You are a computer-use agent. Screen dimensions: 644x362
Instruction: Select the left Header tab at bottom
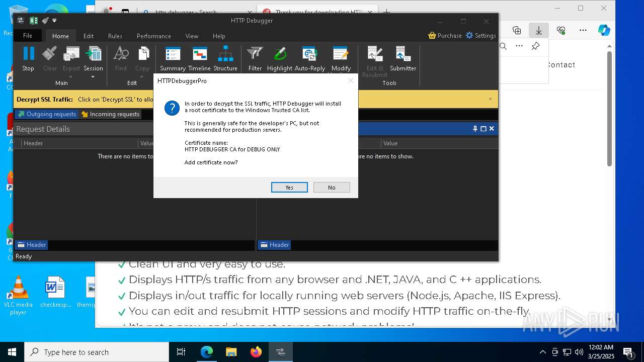point(31,245)
